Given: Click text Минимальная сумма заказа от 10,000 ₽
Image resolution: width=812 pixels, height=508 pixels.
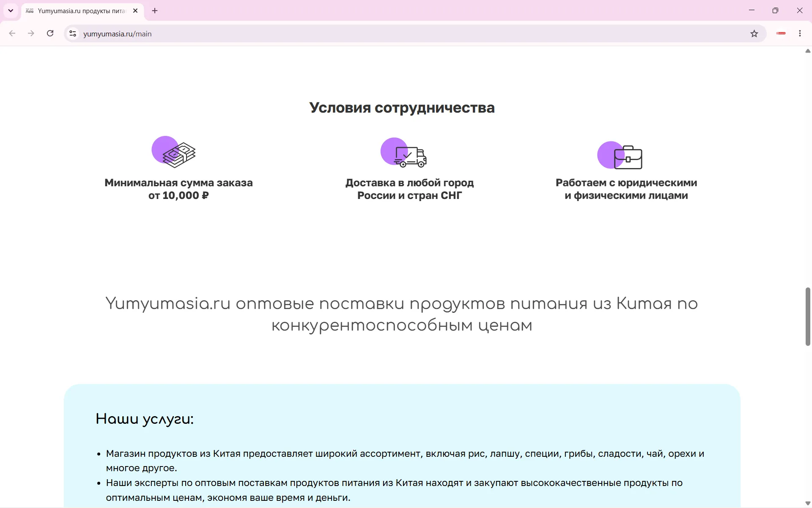Looking at the screenshot, I should click(x=178, y=189).
